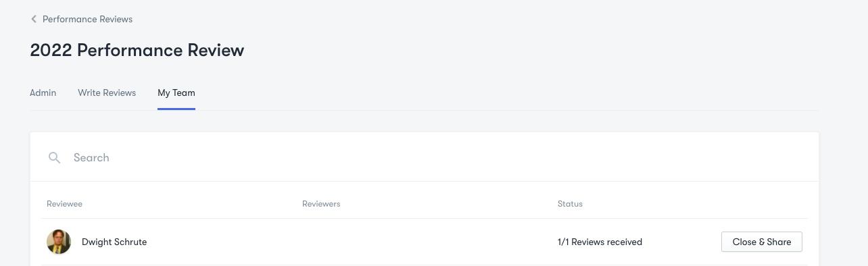
Task: Click the empty Reviewers cell for Dwight Schrute
Action: click(x=425, y=242)
